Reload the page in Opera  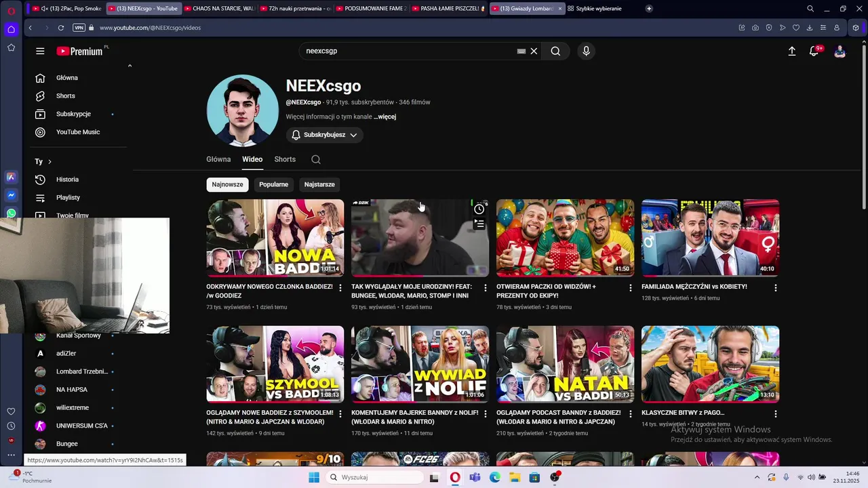[x=61, y=28]
